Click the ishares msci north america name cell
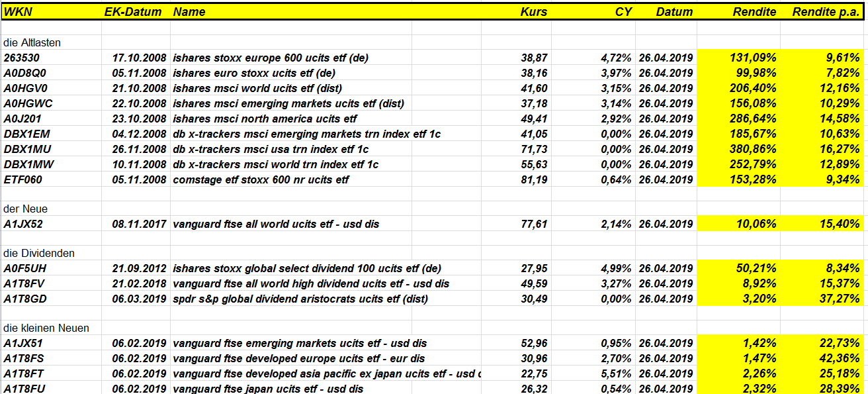This screenshot has height=394, width=868. click(x=265, y=119)
